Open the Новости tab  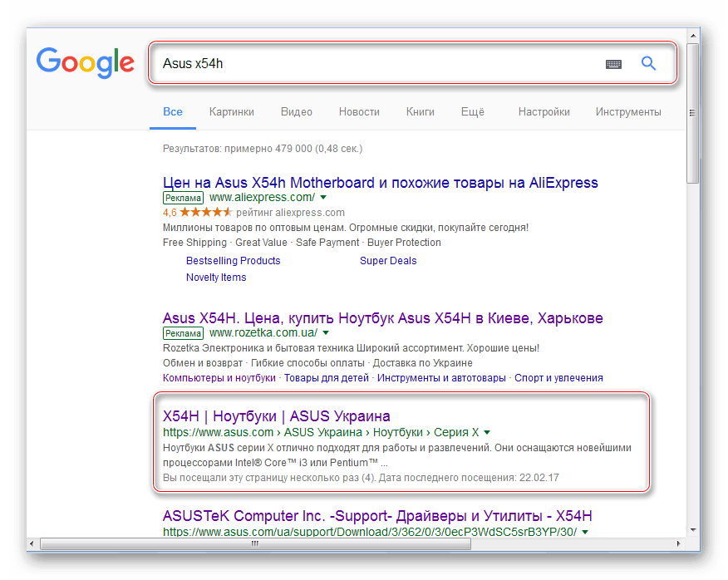pos(359,111)
